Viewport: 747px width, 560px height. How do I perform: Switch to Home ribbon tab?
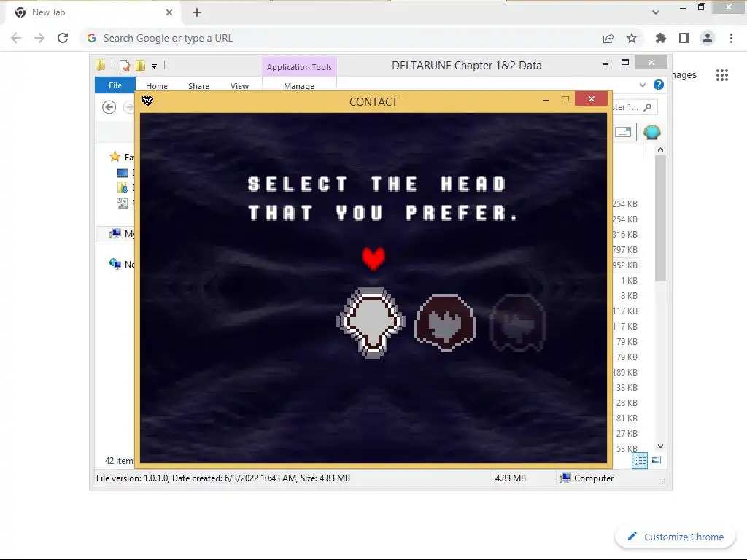[x=157, y=86]
